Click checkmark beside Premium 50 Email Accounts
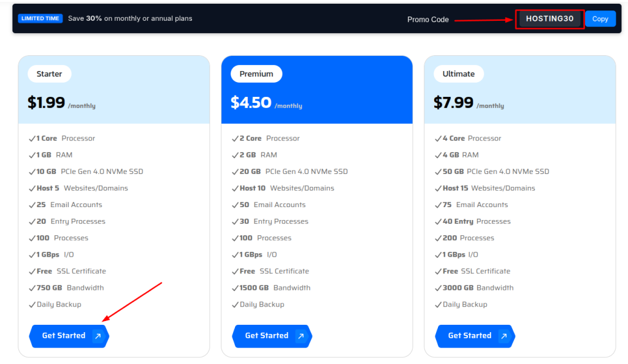Image resolution: width=628 pixels, height=364 pixels. 235,205
